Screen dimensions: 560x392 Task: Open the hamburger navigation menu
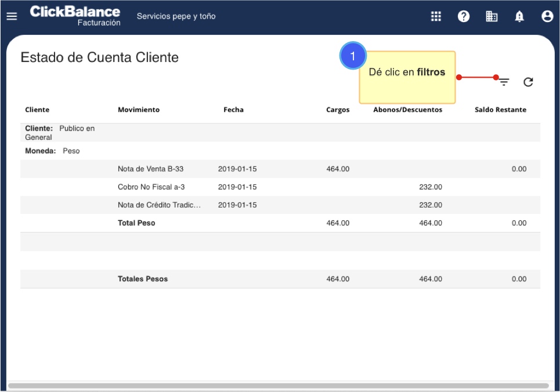point(12,17)
